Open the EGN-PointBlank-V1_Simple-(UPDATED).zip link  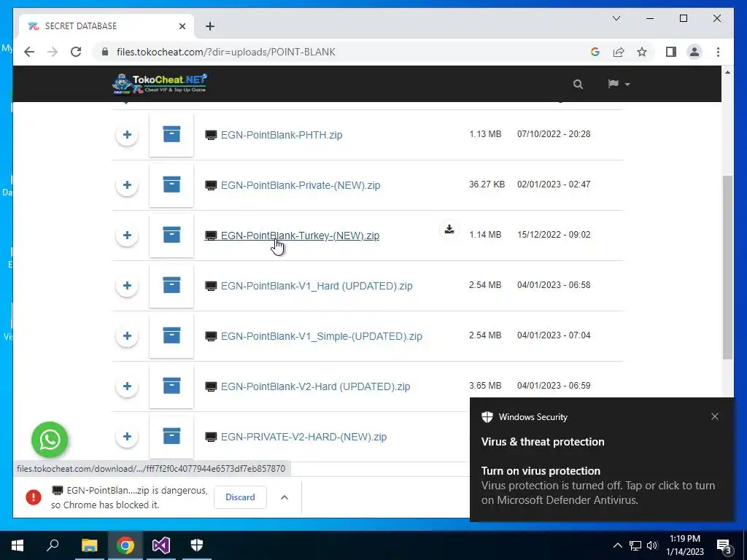click(x=321, y=336)
